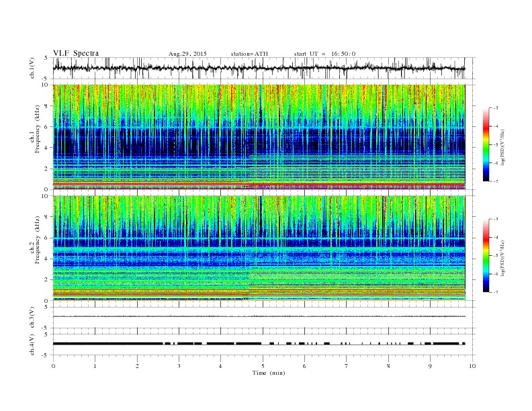This screenshot has height=411, width=532.
Task: Click the "4" kHz tick of ch.2 spectrogram
Action: [46, 259]
